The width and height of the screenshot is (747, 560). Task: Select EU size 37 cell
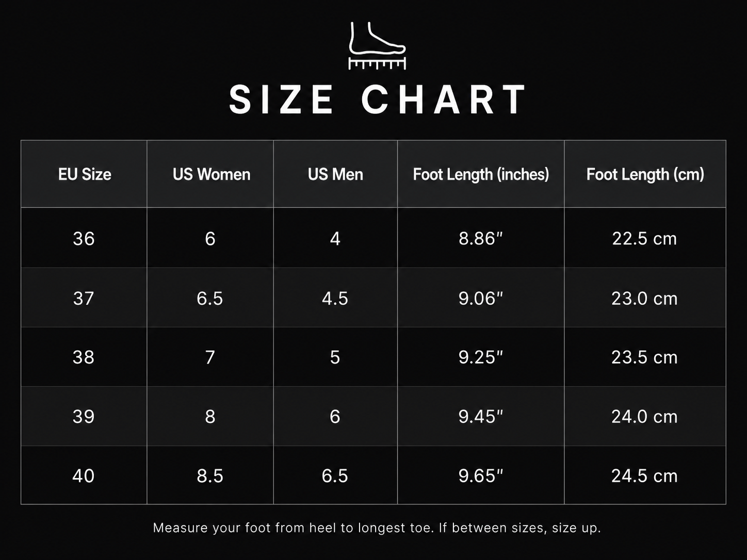84,298
